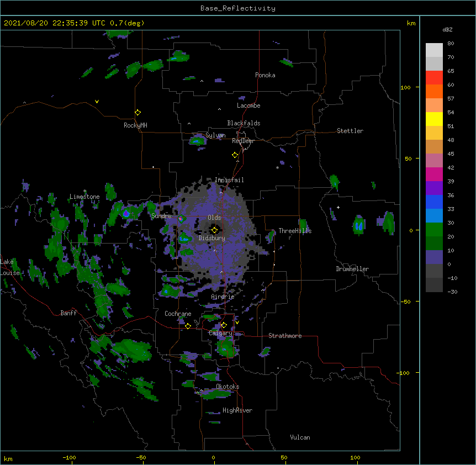
Task: Select the bright green 20-30 dBZ swatch
Action: pyautogui.click(x=434, y=230)
